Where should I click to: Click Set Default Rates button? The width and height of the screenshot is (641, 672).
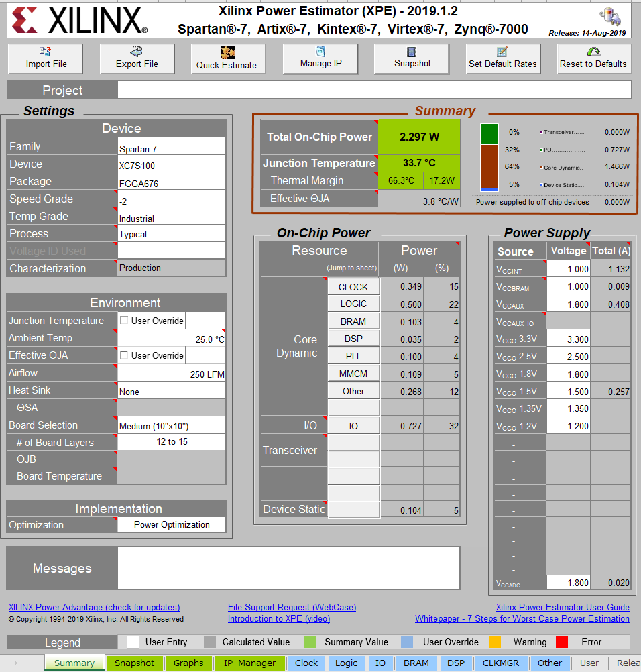click(x=503, y=59)
